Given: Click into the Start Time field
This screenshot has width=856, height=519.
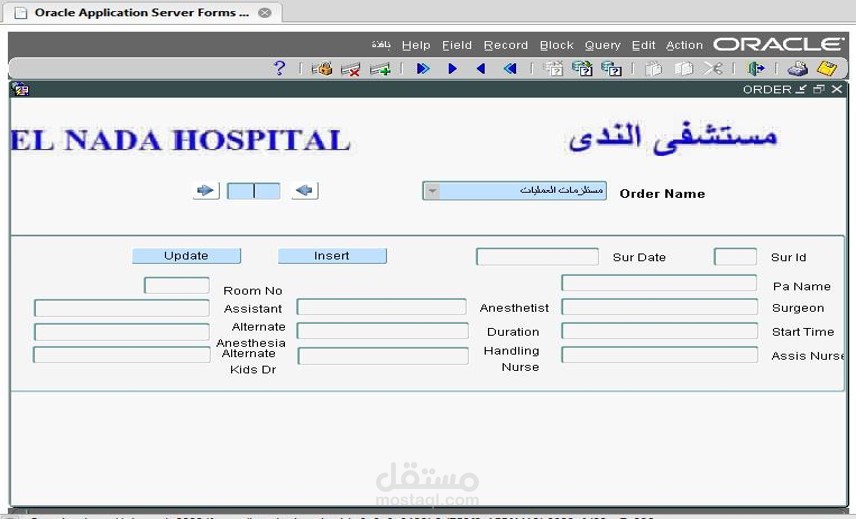Looking at the screenshot, I should click(659, 331).
